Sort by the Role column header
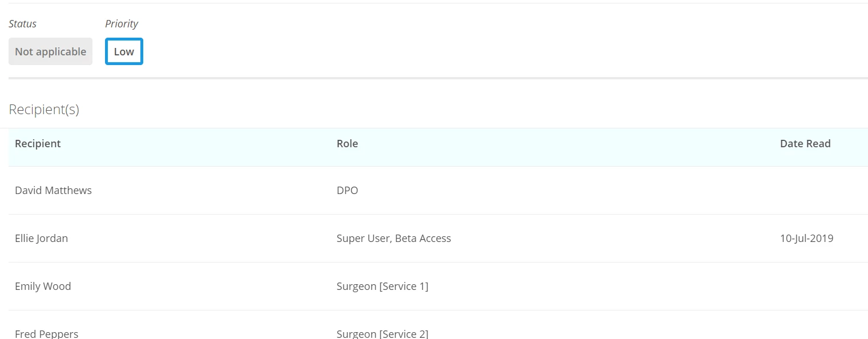868x339 pixels. (347, 144)
